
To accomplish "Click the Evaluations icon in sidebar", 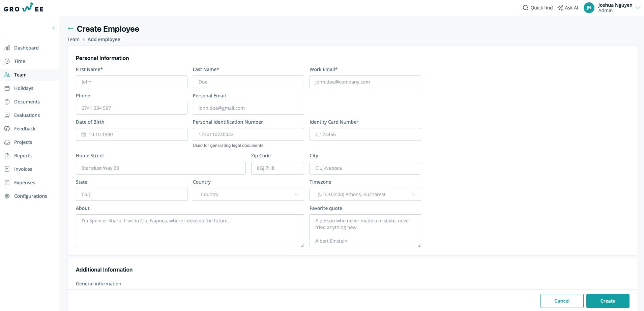I will point(7,115).
